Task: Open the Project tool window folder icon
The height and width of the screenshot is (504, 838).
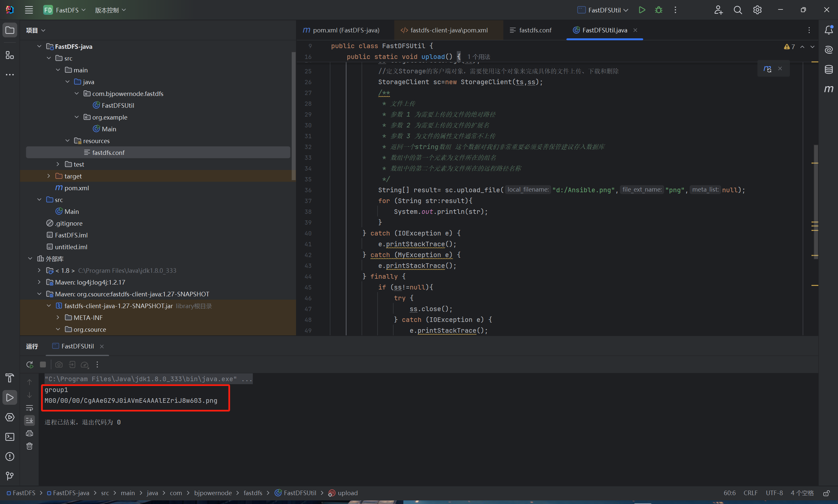Action: coord(10,30)
